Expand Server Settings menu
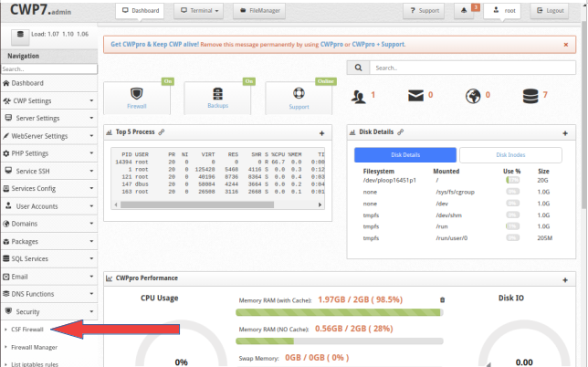Image resolution: width=588 pixels, height=367 pixels. [49, 118]
